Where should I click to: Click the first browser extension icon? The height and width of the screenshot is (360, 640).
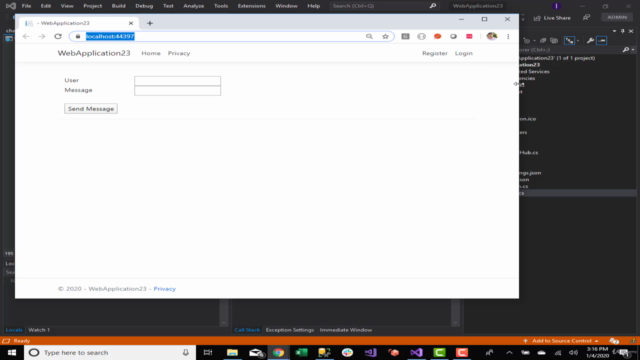pyautogui.click(x=405, y=36)
